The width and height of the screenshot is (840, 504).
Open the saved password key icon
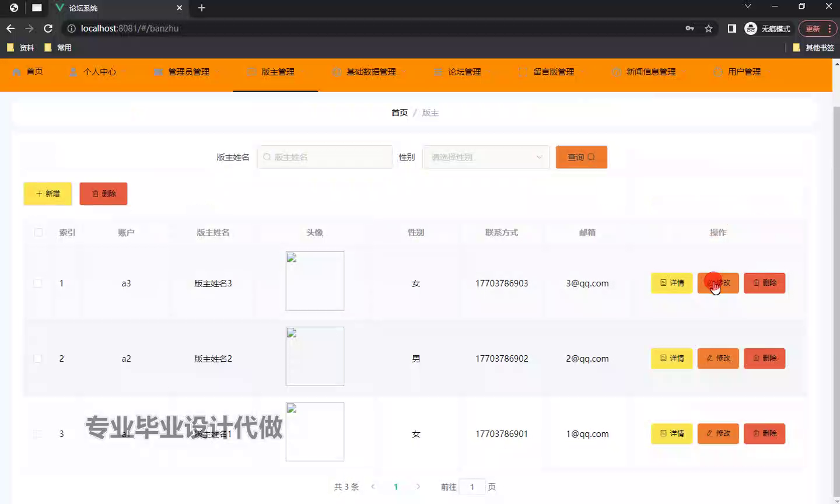(x=689, y=28)
